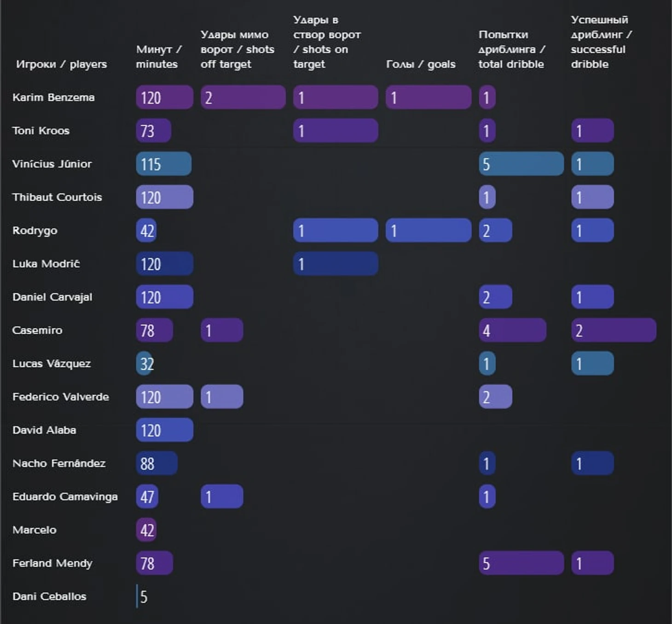This screenshot has height=624, width=672.
Task: Click Ferland Mendy's total dribble bar showing 5
Action: [521, 563]
